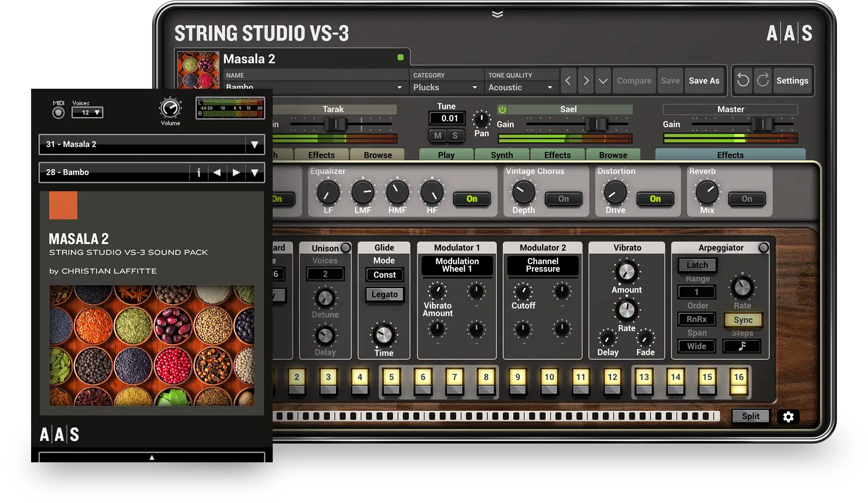Click the collapse chevron at top of plugin

click(498, 14)
